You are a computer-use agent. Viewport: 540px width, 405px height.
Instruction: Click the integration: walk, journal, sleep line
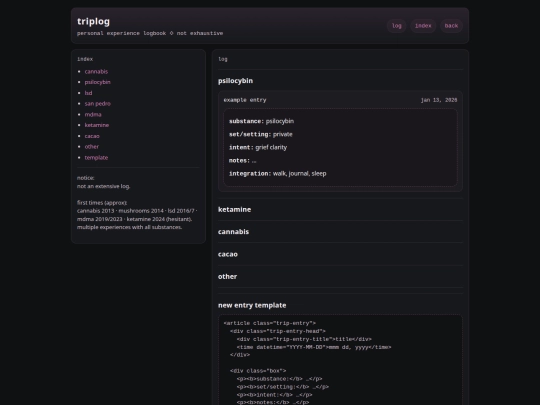[278, 174]
